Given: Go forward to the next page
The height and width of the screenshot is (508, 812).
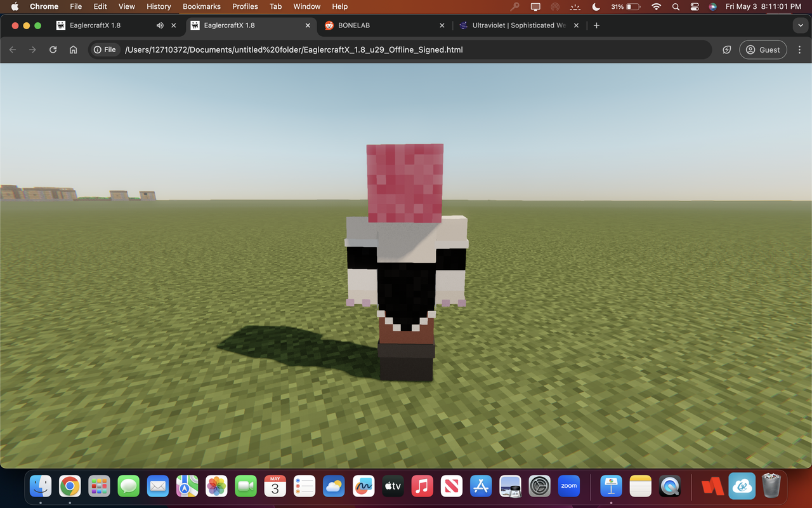Looking at the screenshot, I should tap(32, 50).
